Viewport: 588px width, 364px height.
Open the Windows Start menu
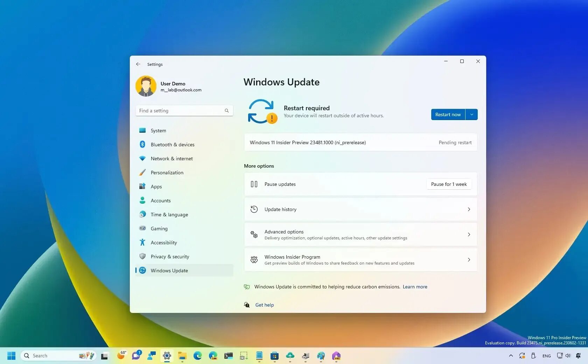pyautogui.click(x=11, y=356)
